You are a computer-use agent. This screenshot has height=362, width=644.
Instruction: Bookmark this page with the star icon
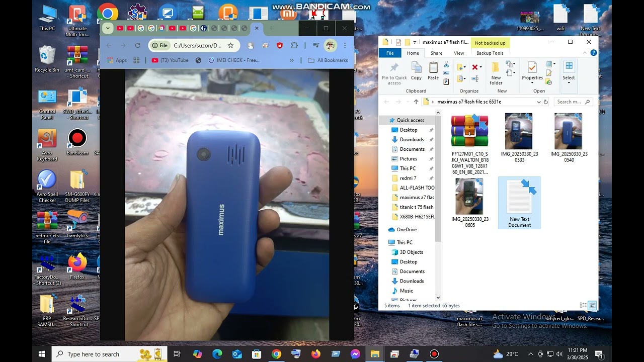pyautogui.click(x=230, y=45)
